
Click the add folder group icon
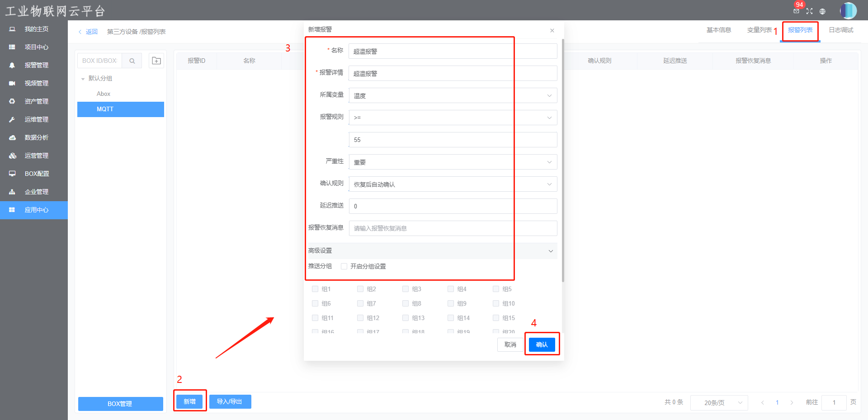[x=156, y=61]
